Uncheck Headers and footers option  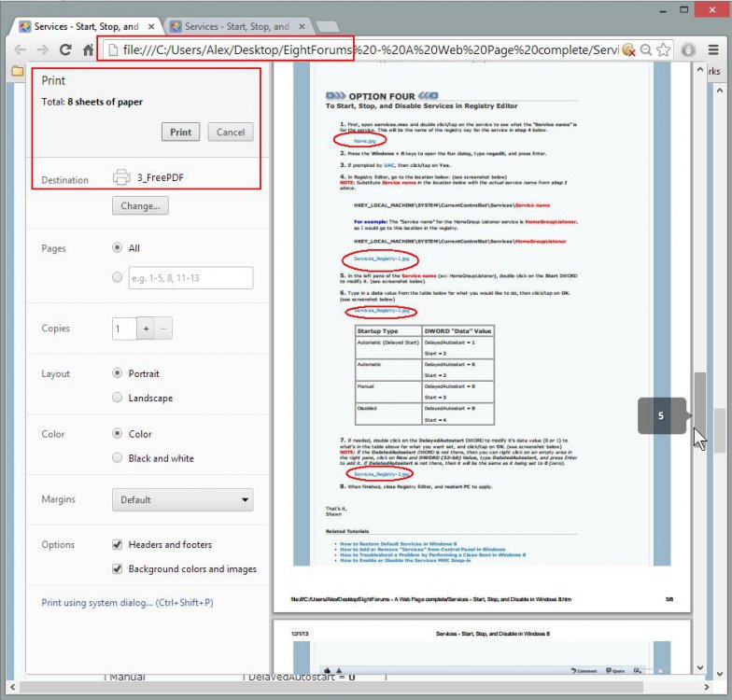pos(118,544)
